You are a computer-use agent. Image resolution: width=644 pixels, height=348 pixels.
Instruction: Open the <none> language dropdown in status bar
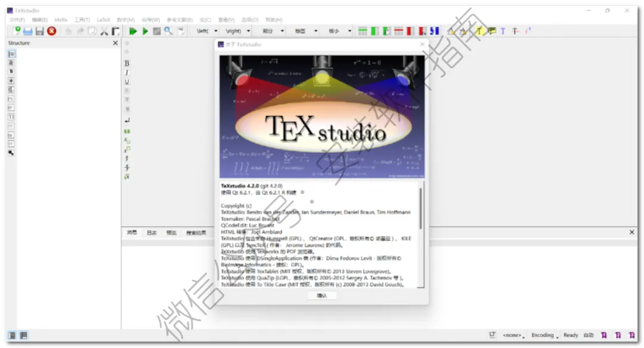[513, 335]
